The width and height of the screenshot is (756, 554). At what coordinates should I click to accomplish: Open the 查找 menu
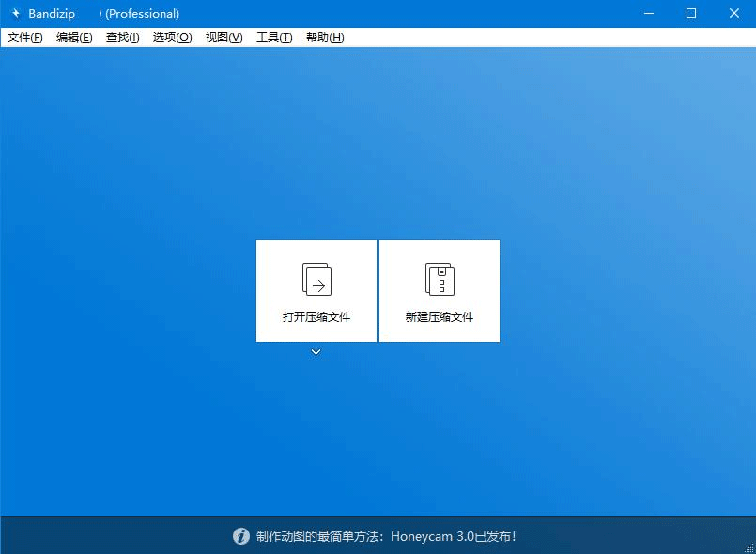[x=122, y=37]
